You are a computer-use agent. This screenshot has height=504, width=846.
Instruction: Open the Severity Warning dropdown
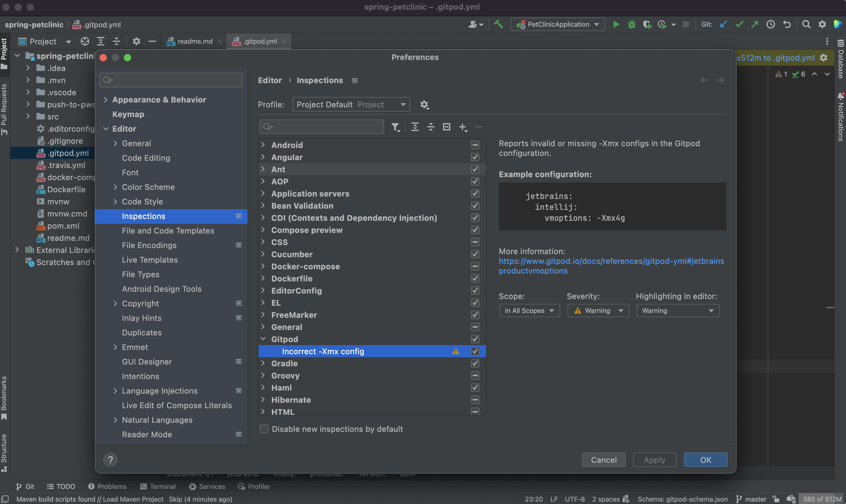pyautogui.click(x=598, y=311)
